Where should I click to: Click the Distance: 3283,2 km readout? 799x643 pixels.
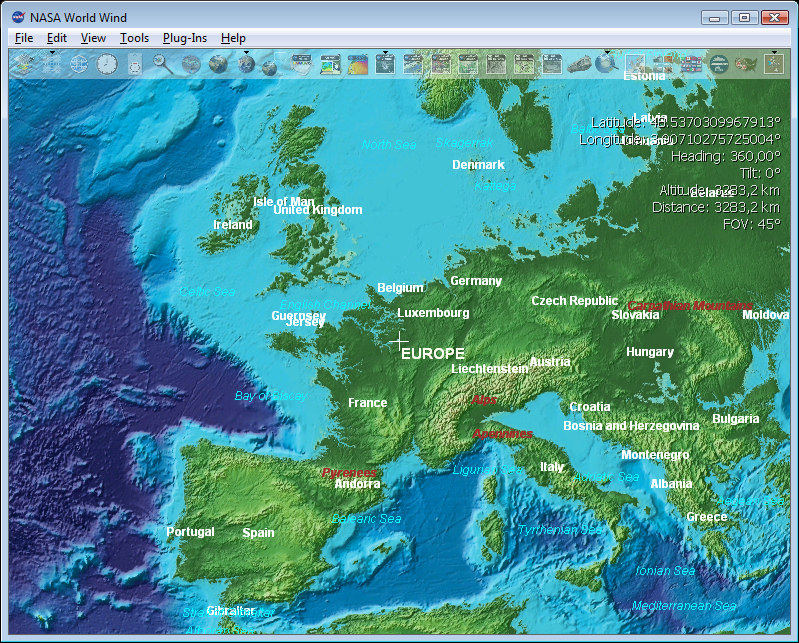coord(716,207)
